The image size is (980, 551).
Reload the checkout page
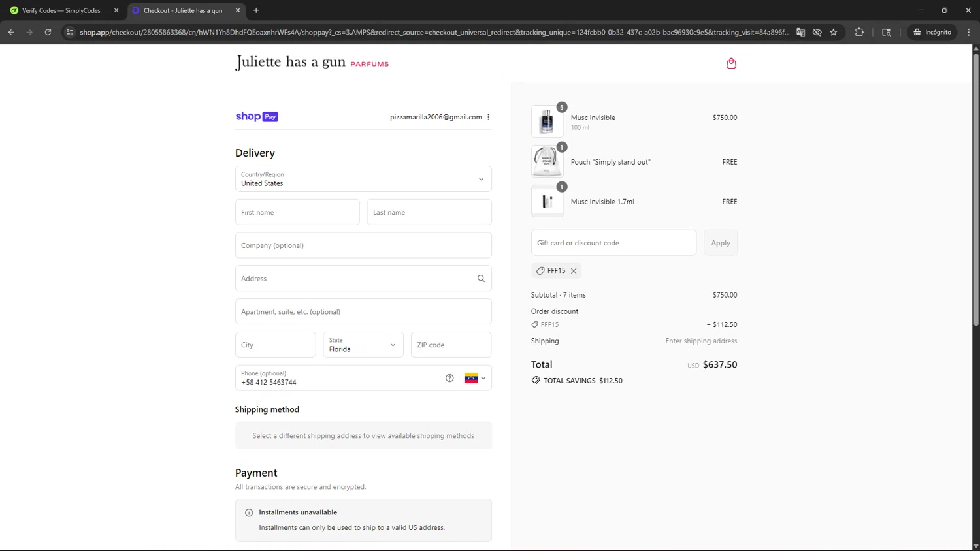tap(48, 32)
